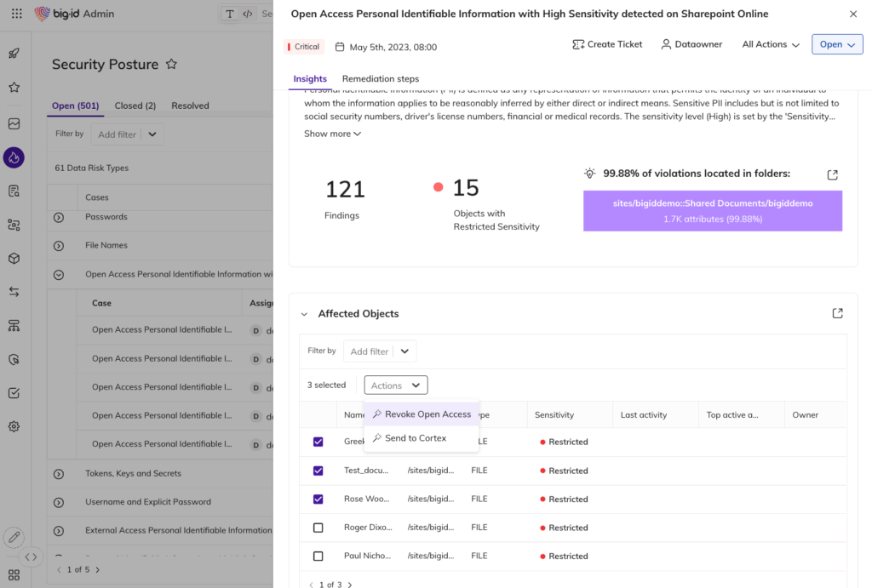872x588 pixels.
Task: Click the purple bigiddemo folder bar
Action: click(712, 211)
